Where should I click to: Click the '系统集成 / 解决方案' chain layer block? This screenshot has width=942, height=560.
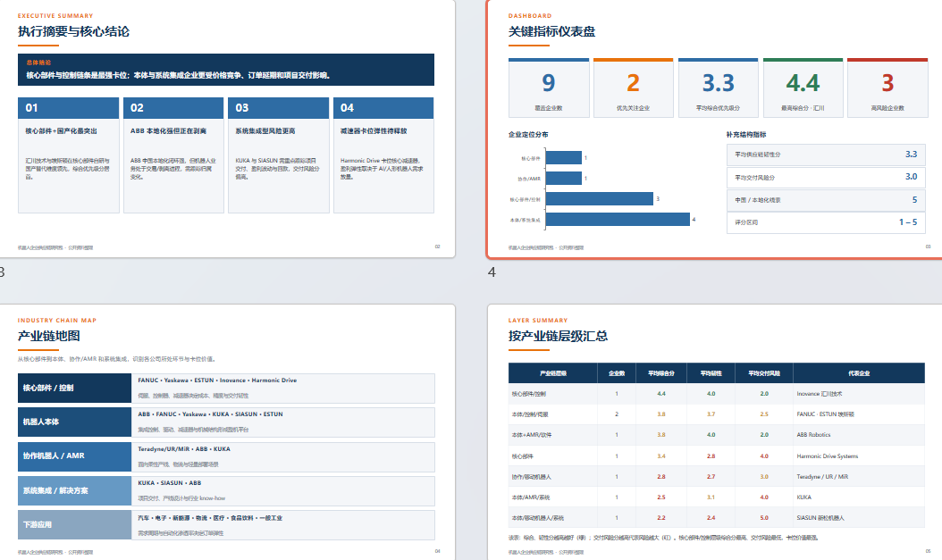click(x=74, y=491)
